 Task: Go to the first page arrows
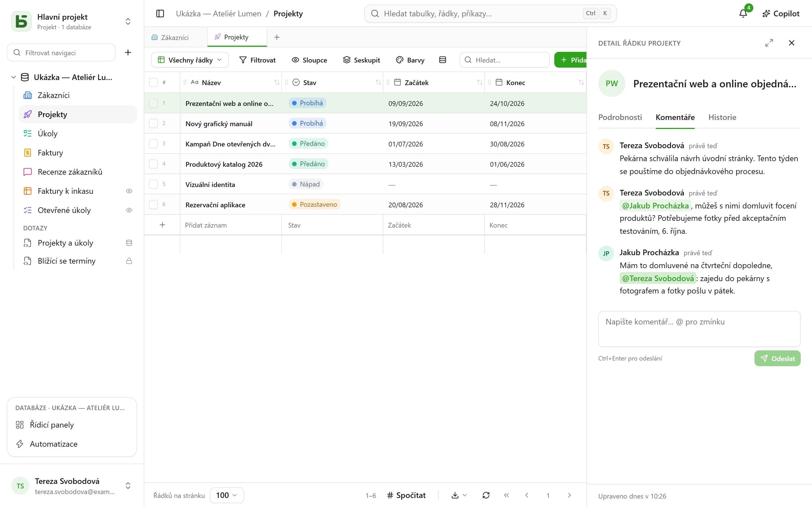pos(506,495)
